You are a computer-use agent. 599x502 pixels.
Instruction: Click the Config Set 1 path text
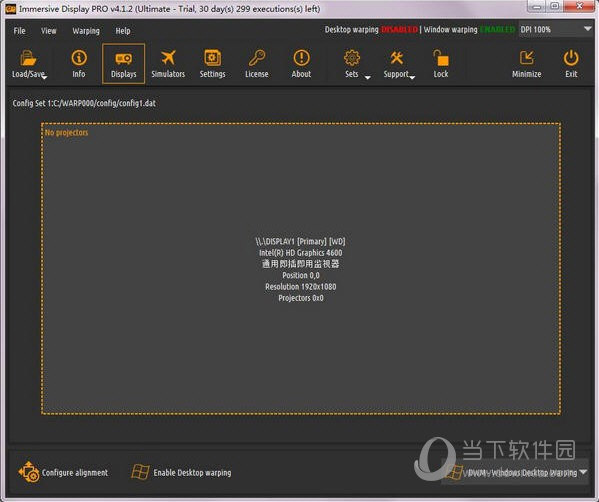[84, 103]
